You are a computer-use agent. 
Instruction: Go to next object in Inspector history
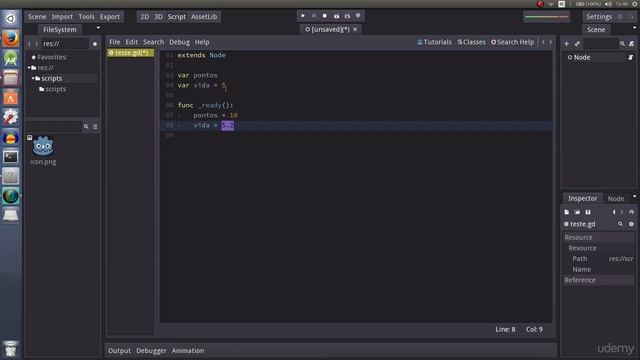[622, 212]
